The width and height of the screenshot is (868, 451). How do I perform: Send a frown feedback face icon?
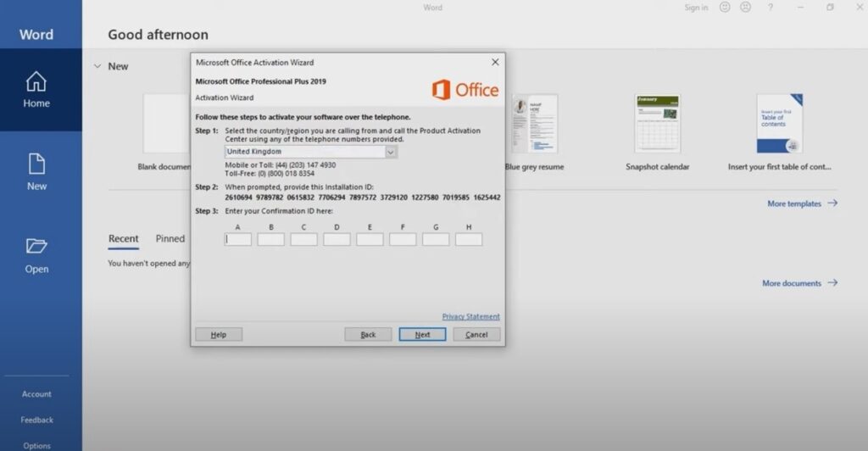[x=746, y=7]
